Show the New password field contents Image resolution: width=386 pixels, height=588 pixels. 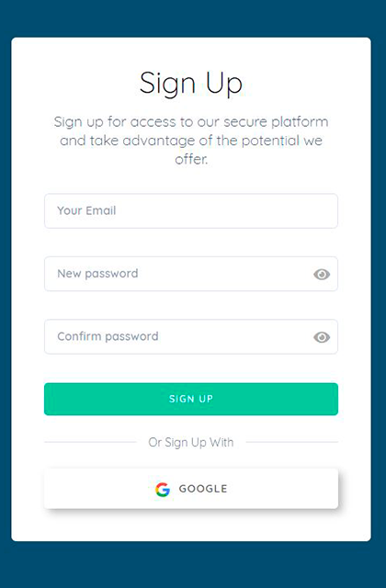(322, 274)
